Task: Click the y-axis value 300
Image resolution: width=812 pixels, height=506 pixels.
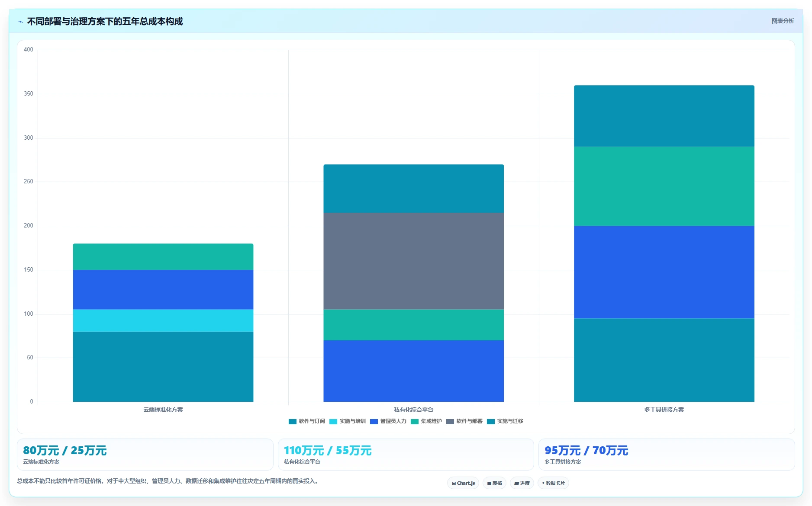Action: tap(29, 138)
